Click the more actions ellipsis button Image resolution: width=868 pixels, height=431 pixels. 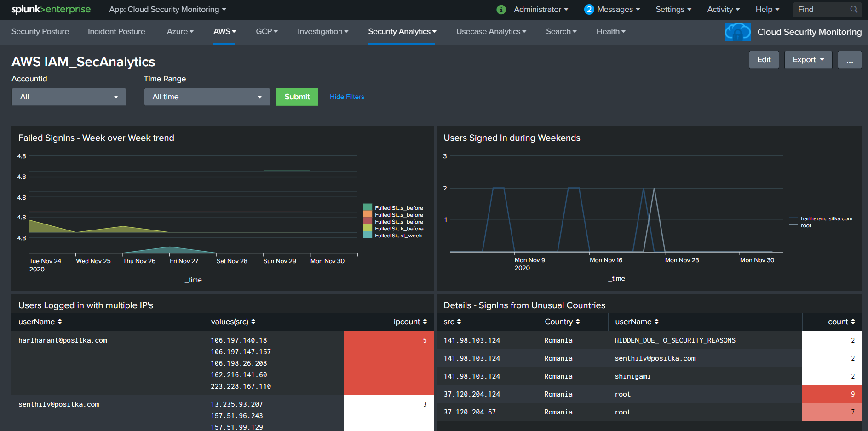(x=850, y=59)
